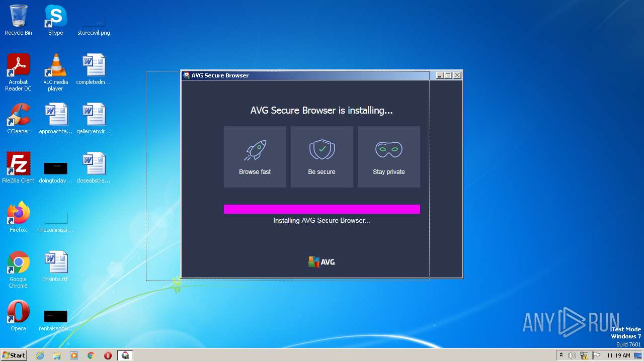Click the Stay private mask tile

(x=389, y=157)
